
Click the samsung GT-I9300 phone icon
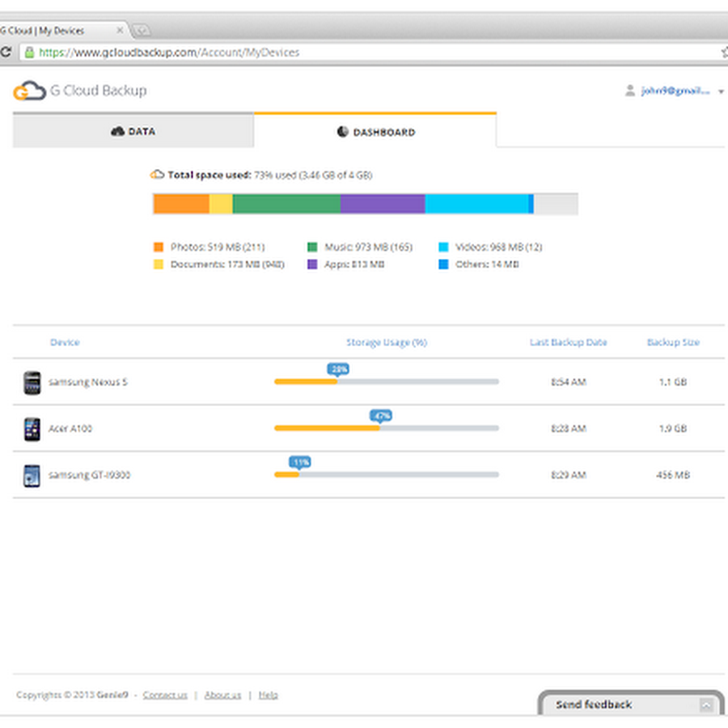click(x=32, y=476)
